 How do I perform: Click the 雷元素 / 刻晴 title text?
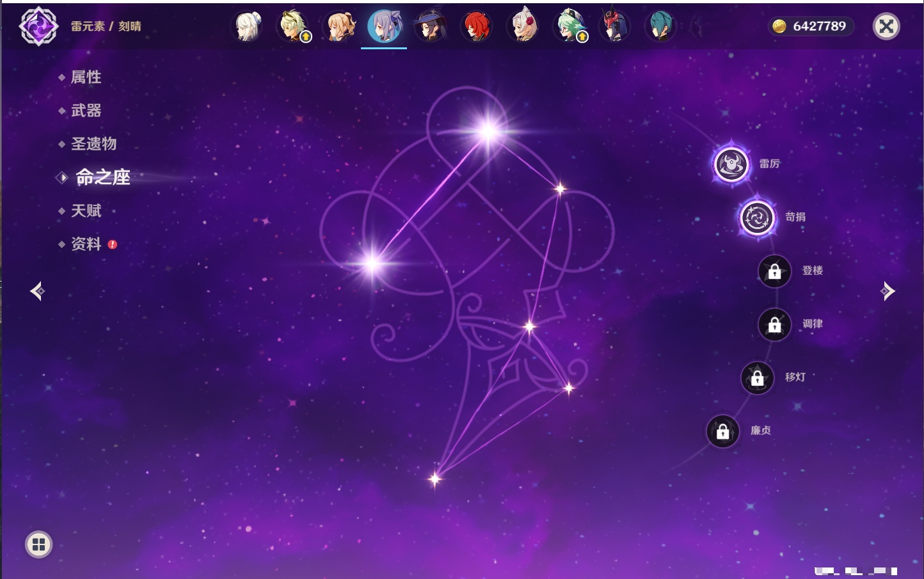106,26
